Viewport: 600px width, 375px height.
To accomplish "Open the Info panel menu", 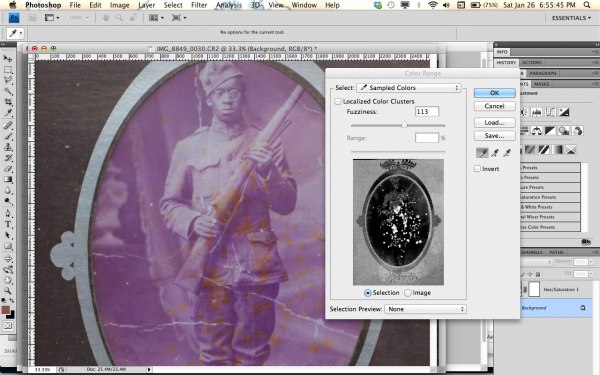I will (x=595, y=52).
